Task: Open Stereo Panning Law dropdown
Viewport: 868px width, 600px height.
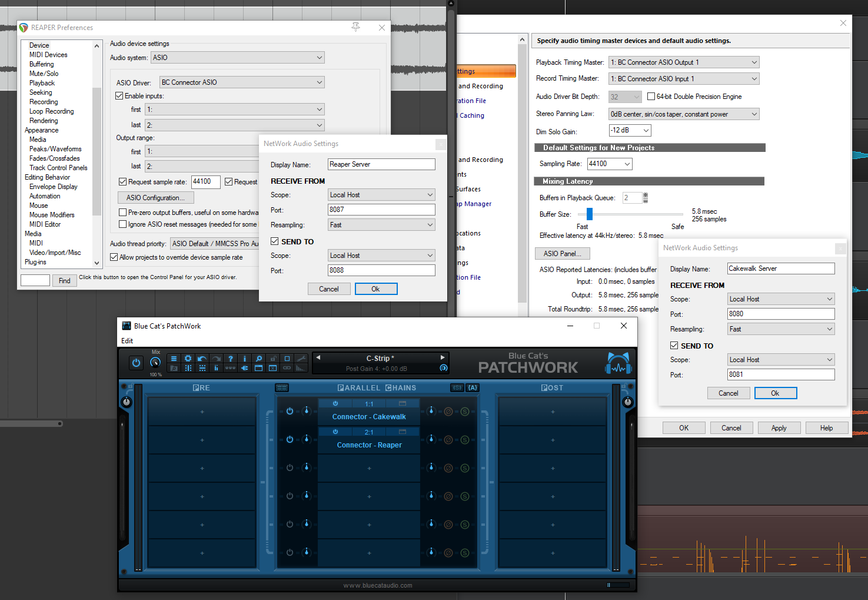Action: click(x=684, y=114)
